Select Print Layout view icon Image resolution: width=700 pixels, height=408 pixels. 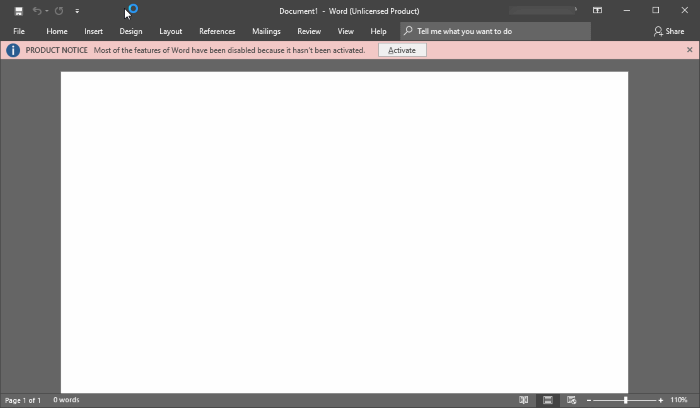548,400
